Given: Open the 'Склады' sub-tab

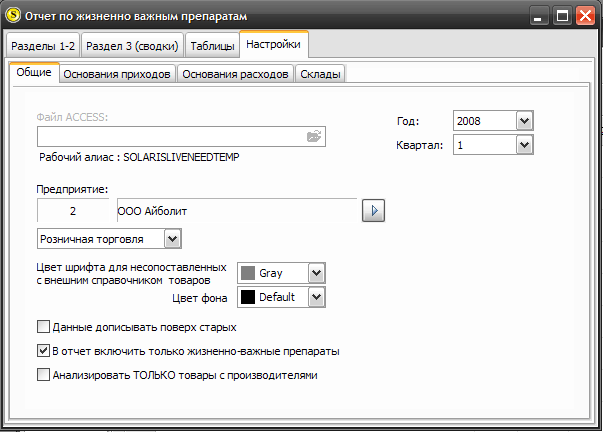Looking at the screenshot, I should point(320,74).
